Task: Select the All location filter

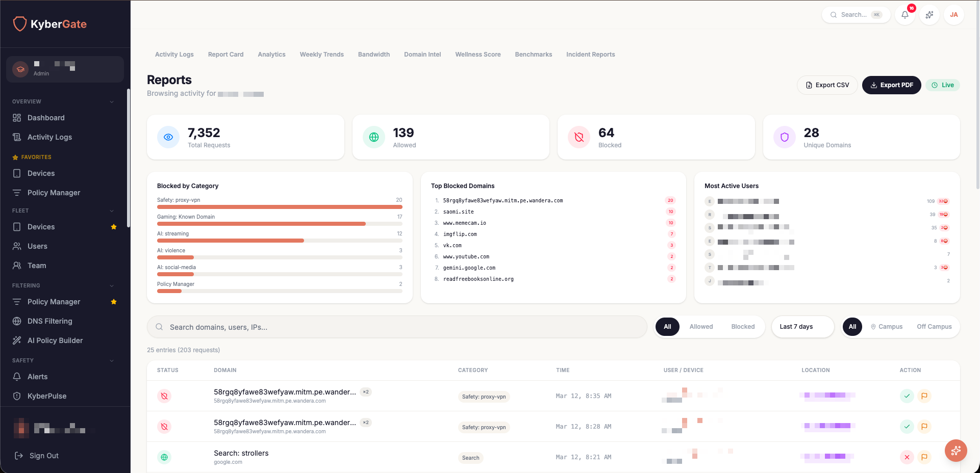Action: (x=852, y=327)
